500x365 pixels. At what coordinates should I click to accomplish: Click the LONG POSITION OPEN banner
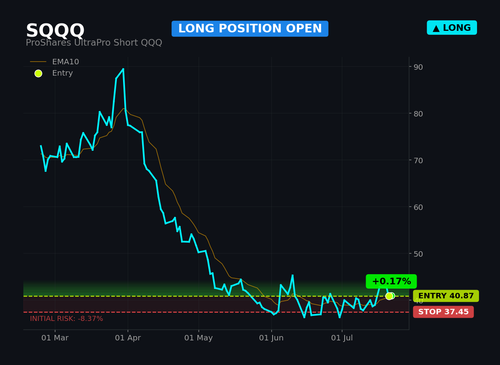pos(250,29)
